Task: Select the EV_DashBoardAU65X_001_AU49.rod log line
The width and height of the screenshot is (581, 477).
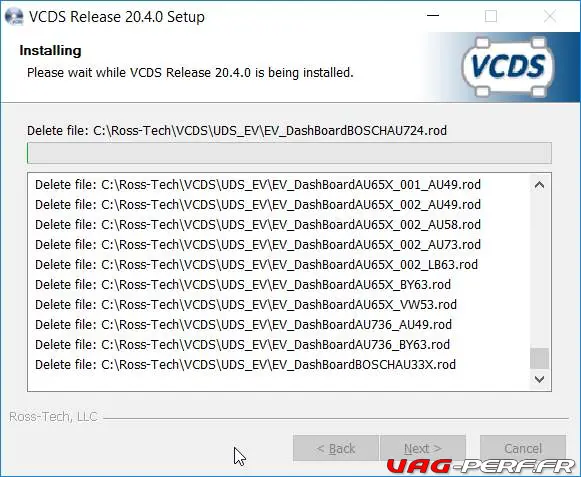Action: point(258,185)
